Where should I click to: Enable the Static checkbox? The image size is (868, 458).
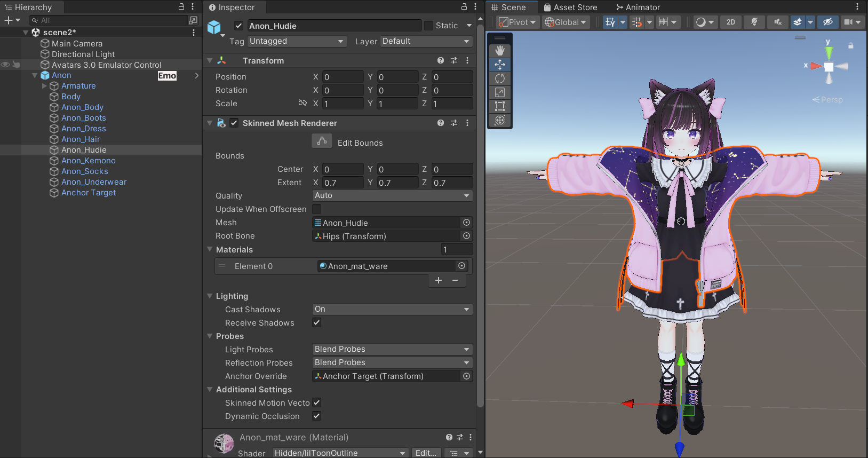tap(428, 26)
